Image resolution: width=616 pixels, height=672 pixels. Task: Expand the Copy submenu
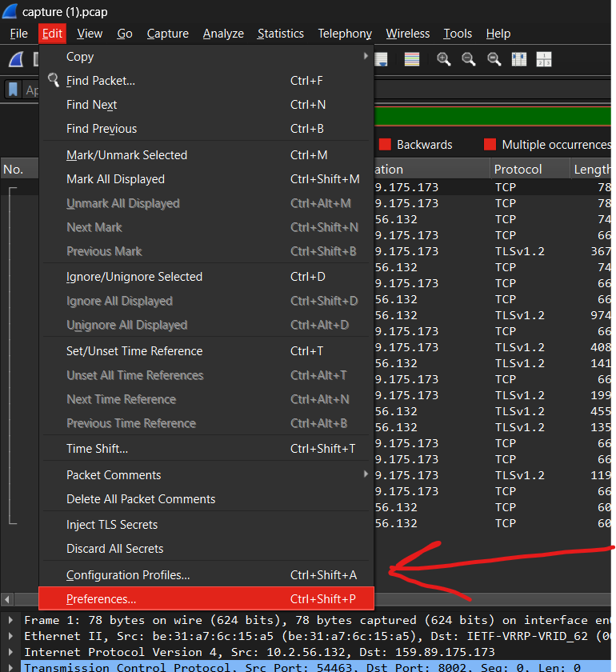[x=206, y=57]
